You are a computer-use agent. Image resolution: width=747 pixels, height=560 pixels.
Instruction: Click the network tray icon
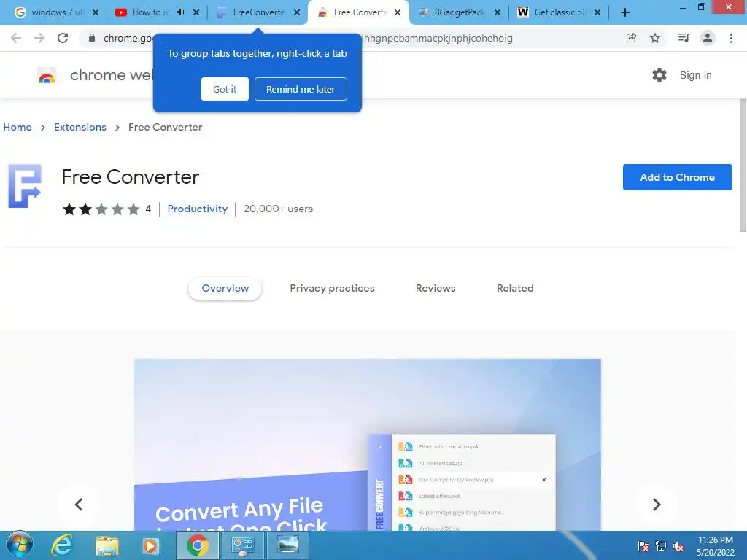click(x=661, y=545)
